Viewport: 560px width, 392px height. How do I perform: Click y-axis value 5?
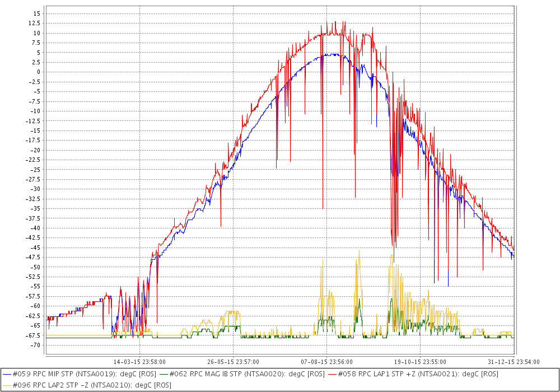point(39,53)
